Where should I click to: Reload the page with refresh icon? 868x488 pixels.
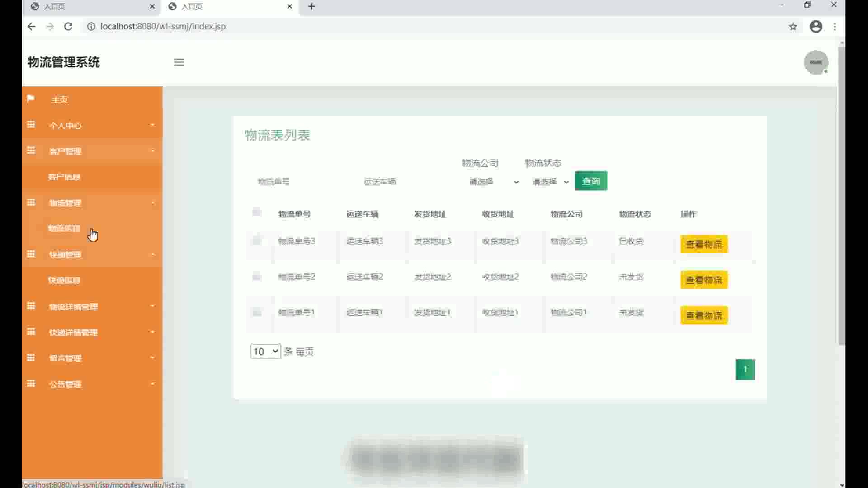click(x=68, y=27)
